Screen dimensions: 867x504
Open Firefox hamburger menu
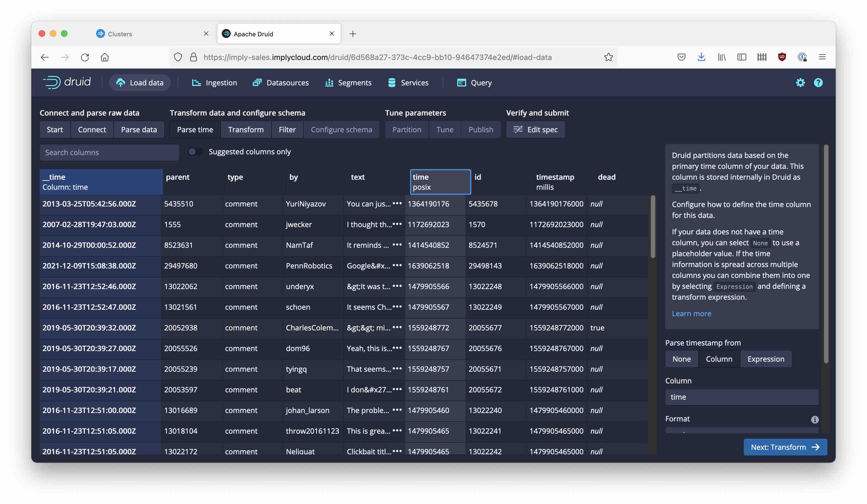pos(822,57)
